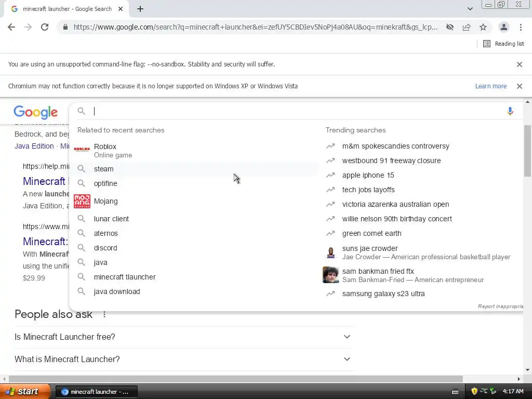The image size is (532, 399).
Task: Open the share page icon
Action: coord(467,27)
